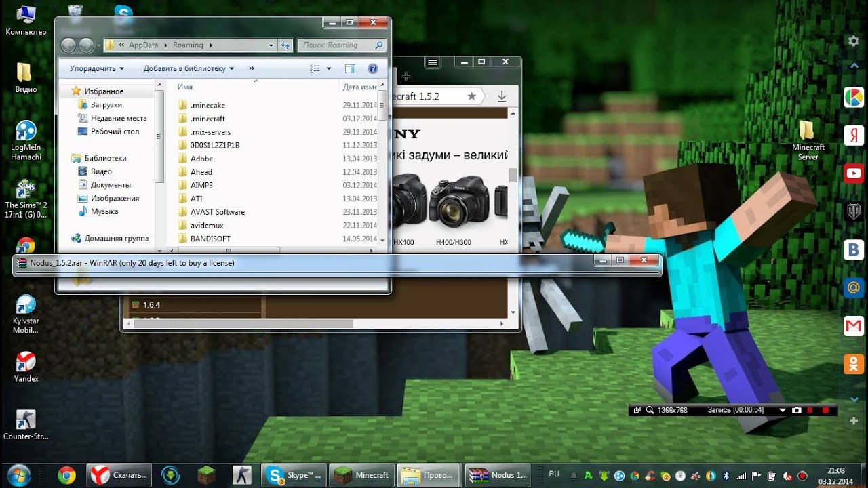Show more Explorer toolbar commands chevron
Image resolution: width=868 pixels, height=488 pixels.
click(x=252, y=68)
